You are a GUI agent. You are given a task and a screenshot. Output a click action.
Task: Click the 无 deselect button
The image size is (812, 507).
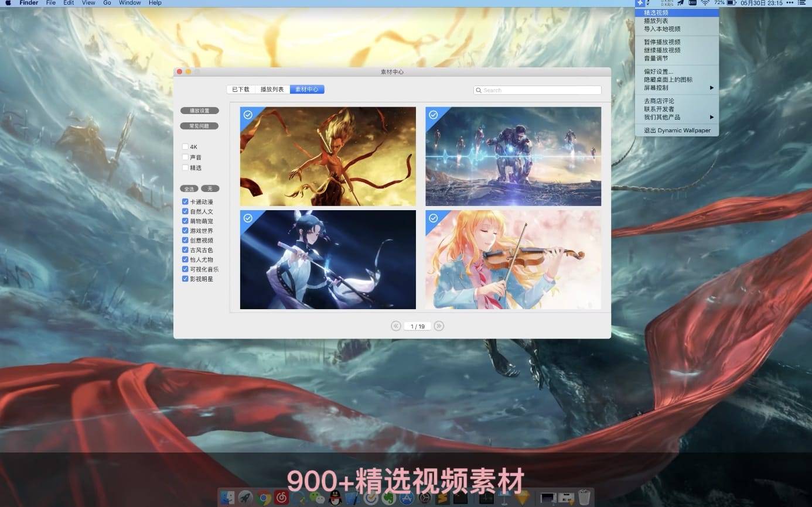tap(210, 189)
